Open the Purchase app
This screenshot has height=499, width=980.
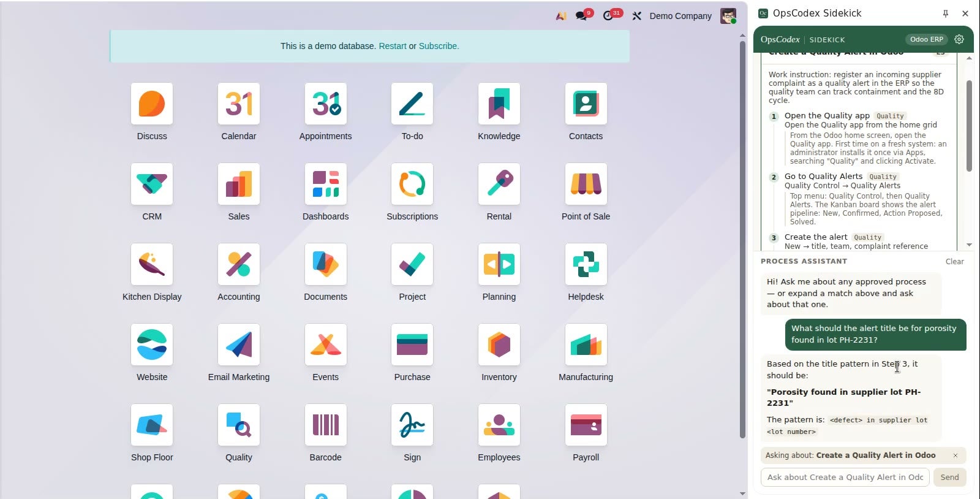point(412,345)
